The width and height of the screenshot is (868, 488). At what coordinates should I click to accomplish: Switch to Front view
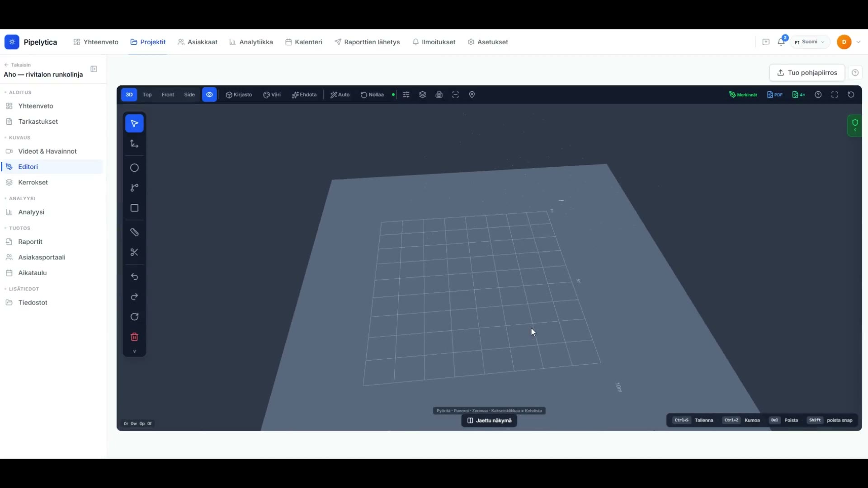click(x=168, y=95)
